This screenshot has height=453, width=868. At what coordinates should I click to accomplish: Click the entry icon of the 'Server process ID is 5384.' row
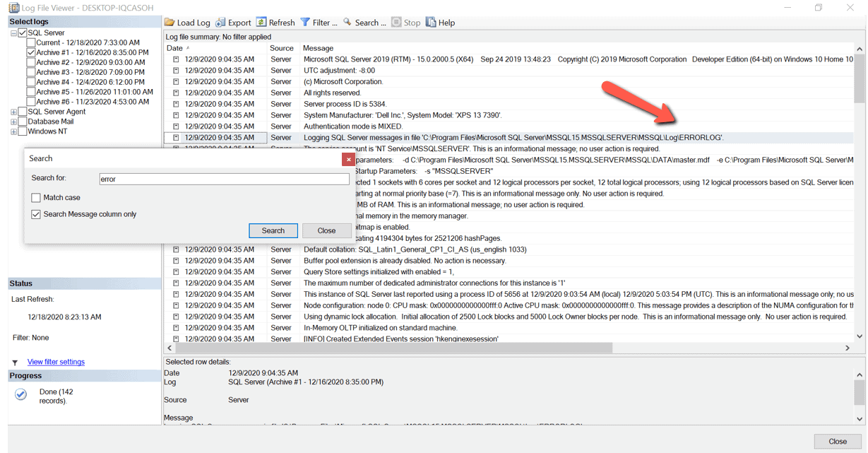[177, 105]
